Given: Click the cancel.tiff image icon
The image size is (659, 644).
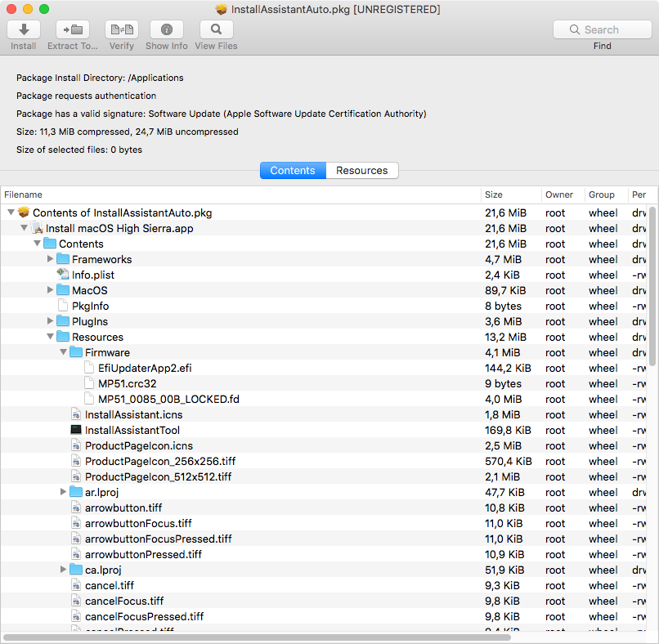Looking at the screenshot, I should pos(76,585).
